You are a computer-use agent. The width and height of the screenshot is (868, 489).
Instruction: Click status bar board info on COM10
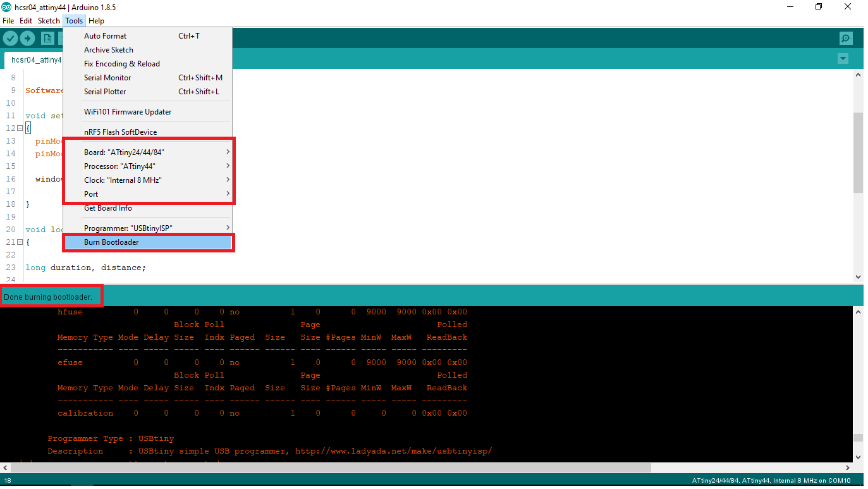click(771, 481)
